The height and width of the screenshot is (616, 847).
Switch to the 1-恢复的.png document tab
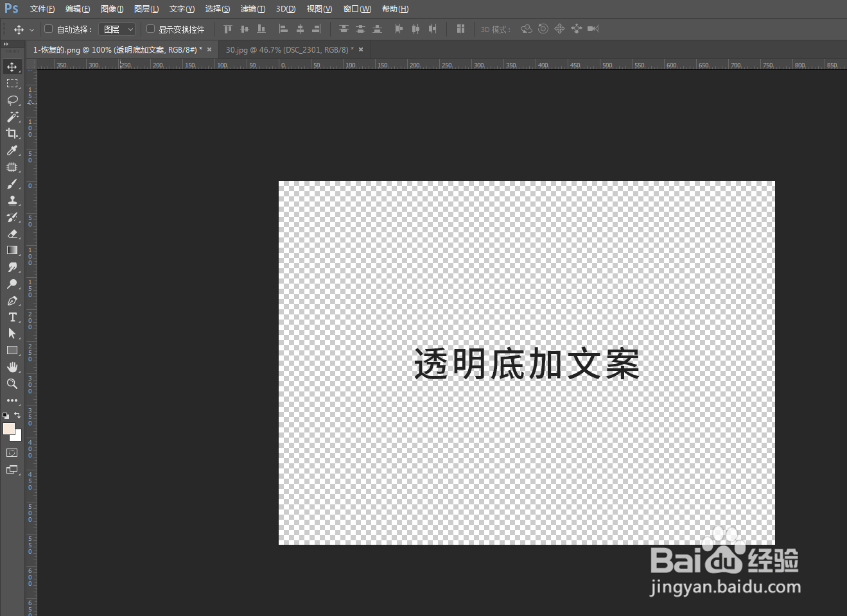coord(118,49)
